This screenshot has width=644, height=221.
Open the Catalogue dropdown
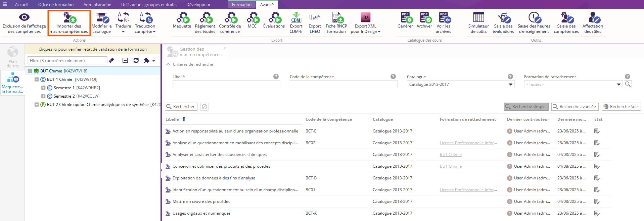[x=510, y=85]
